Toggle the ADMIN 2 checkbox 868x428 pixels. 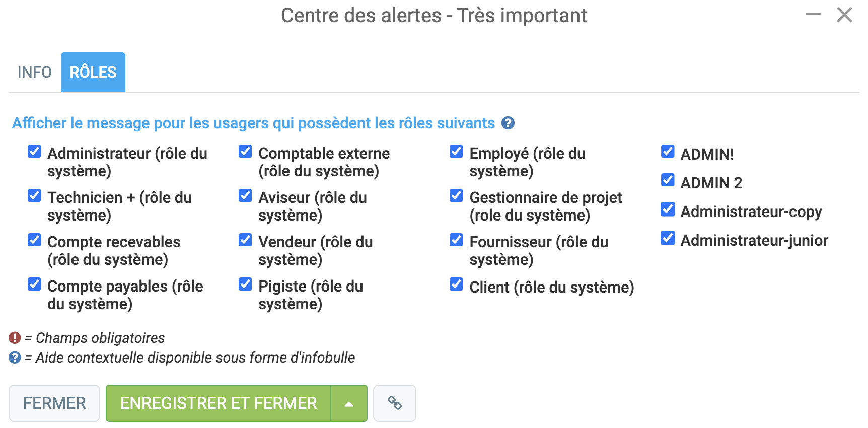click(x=668, y=180)
